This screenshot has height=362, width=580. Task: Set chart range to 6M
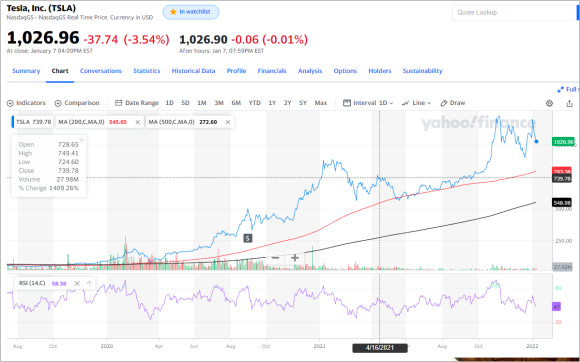pyautogui.click(x=236, y=103)
